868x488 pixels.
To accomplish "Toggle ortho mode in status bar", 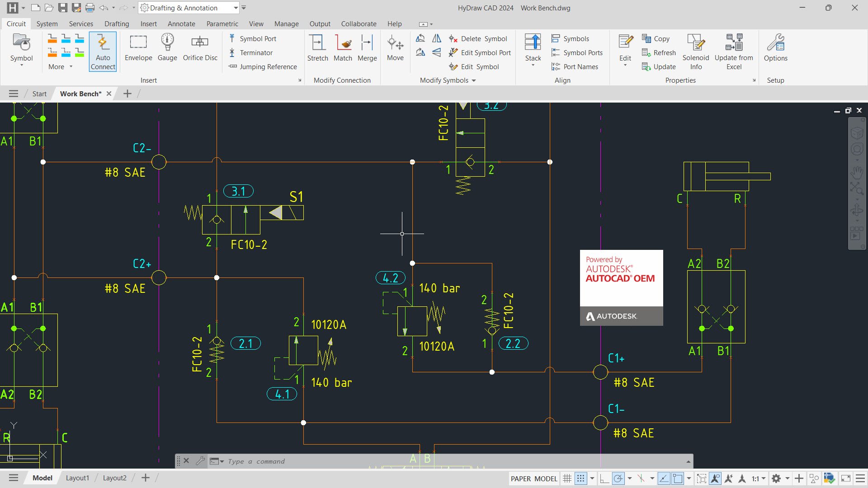I will coord(604,478).
